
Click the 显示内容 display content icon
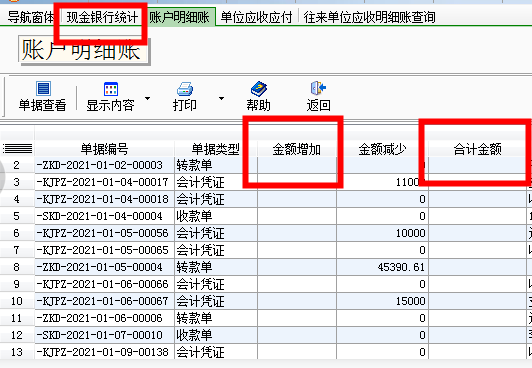pos(111,89)
